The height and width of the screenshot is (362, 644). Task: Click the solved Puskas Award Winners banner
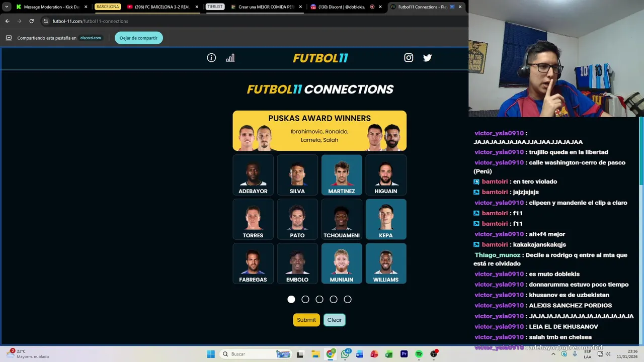pos(319,131)
